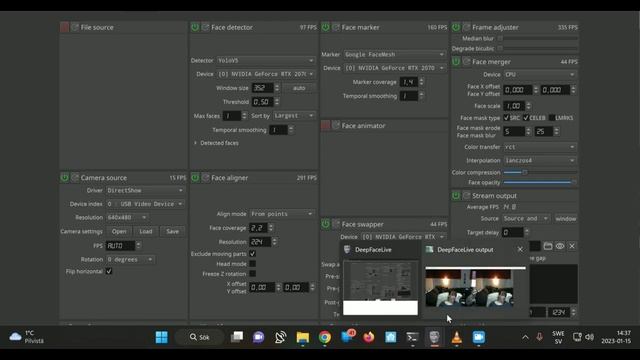Click the taskbar Search box
Viewport: 640px width, 360px height.
click(x=200, y=337)
